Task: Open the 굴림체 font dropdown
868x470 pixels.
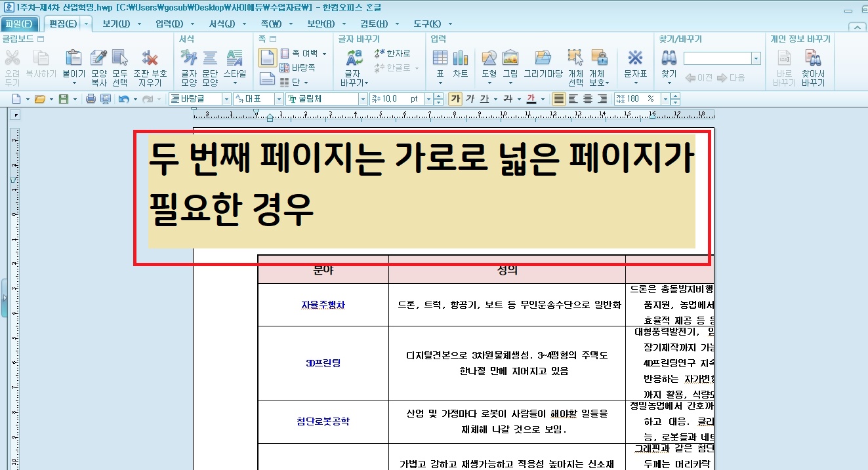Action: point(363,99)
